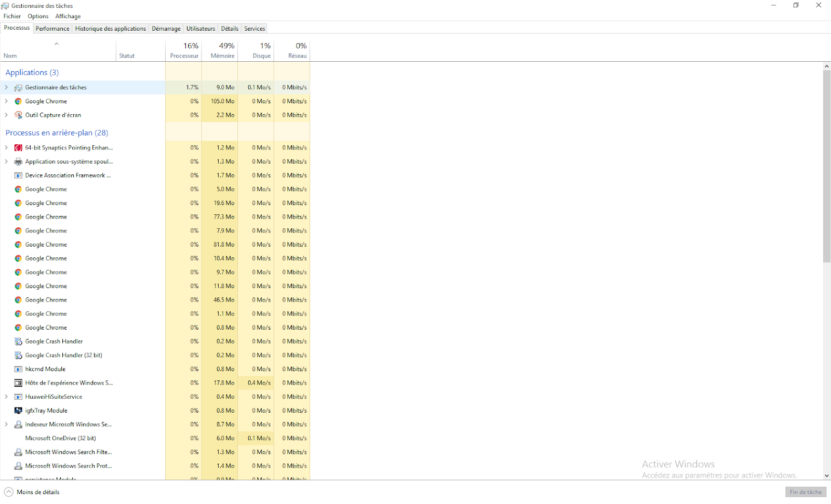Expand the Application sous-système spouleur row
Viewport: 831px width, 504px height.
6,161
